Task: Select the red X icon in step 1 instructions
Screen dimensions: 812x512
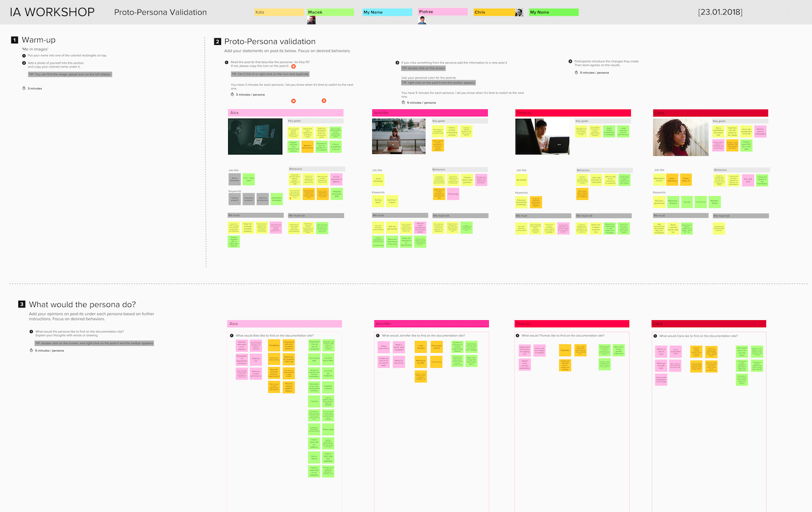Action: [293, 66]
